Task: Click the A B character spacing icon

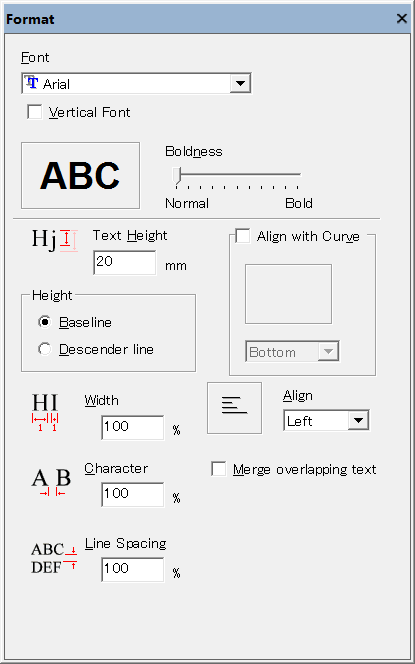Action: click(x=51, y=482)
